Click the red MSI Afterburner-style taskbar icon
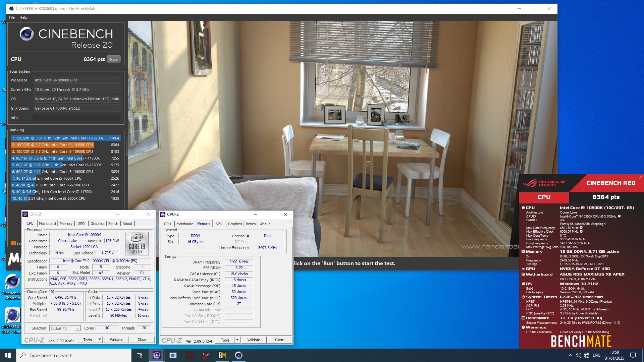 [206, 355]
